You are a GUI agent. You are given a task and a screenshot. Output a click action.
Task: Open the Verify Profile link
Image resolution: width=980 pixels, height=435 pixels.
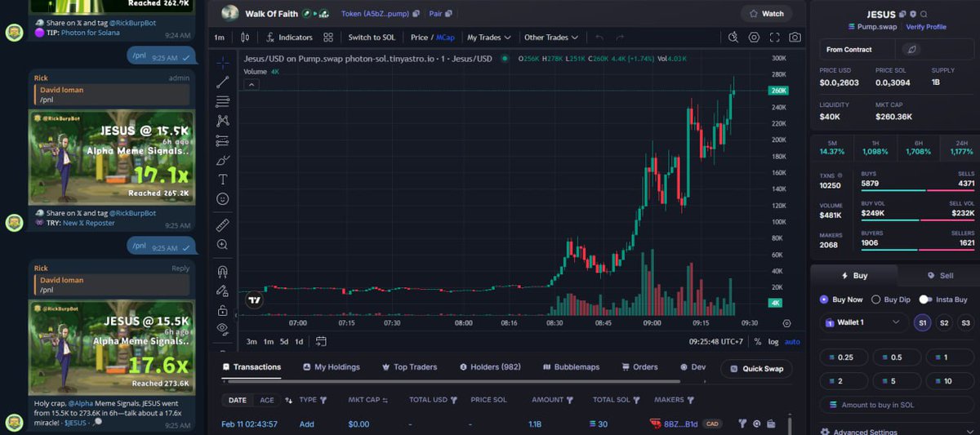[x=926, y=27]
